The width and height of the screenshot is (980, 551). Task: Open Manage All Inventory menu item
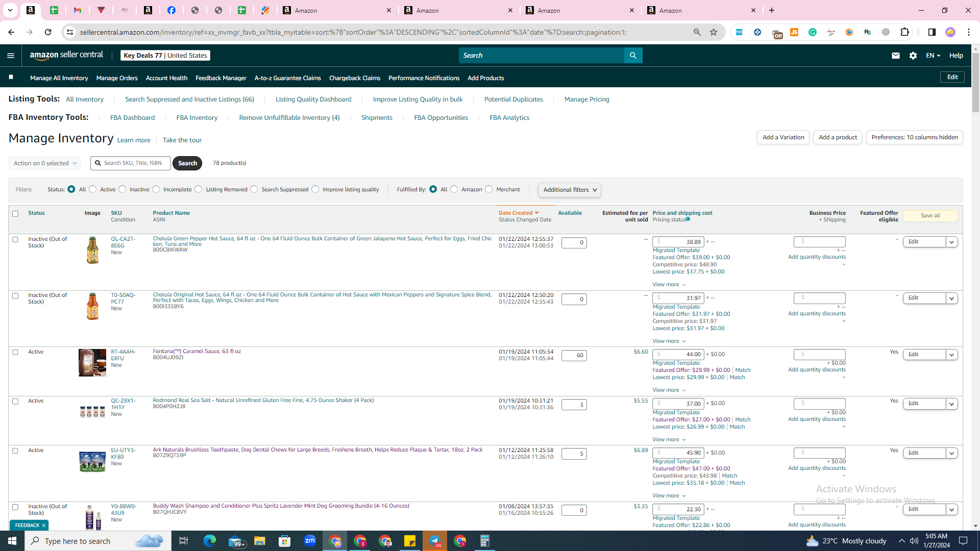59,78
